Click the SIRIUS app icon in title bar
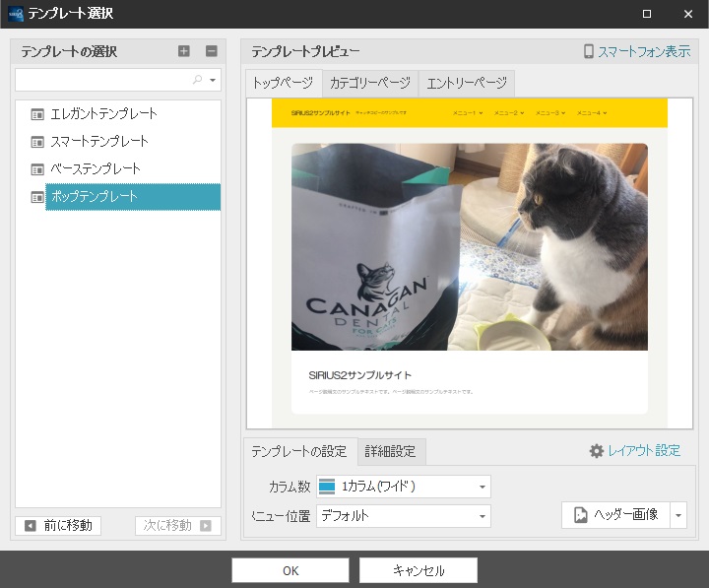 [16, 14]
